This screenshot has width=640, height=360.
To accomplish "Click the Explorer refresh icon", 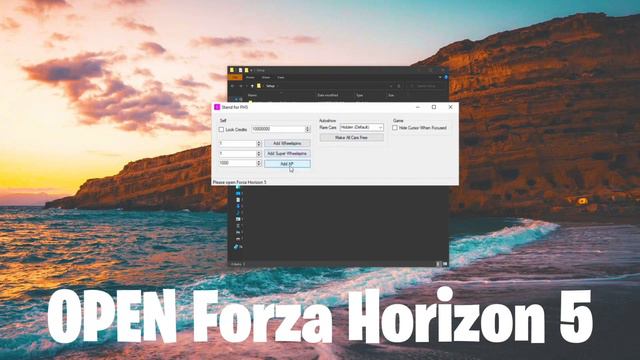I will (x=399, y=86).
